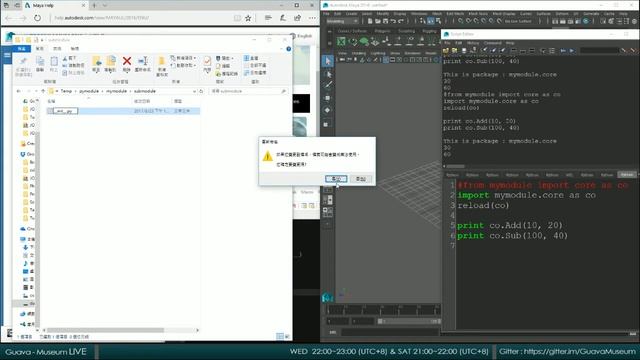640x360 pixels.
Task: Click Maya Save Scene toolbar icon
Action: [385, 21]
